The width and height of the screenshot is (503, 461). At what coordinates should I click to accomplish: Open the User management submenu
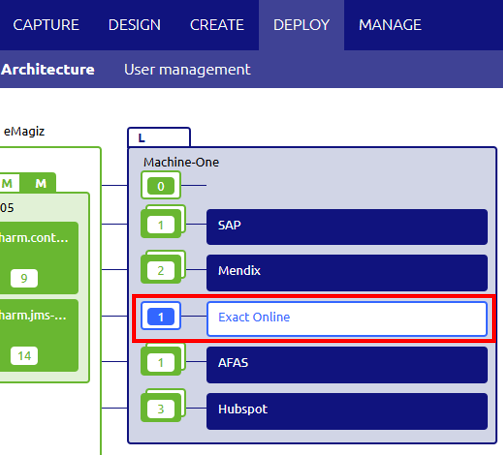click(187, 69)
